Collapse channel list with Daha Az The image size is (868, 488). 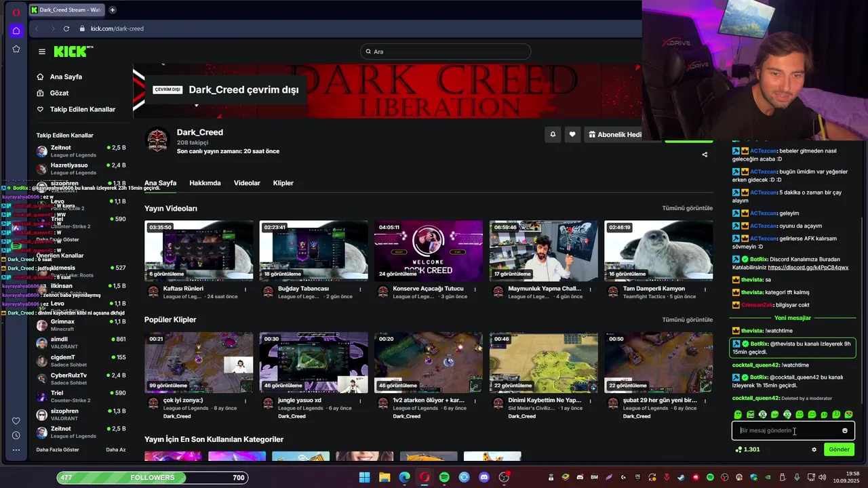click(115, 449)
